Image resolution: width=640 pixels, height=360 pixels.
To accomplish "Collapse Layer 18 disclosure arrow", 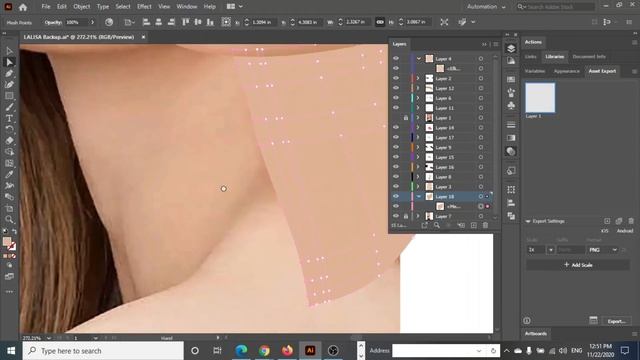I will click(418, 196).
